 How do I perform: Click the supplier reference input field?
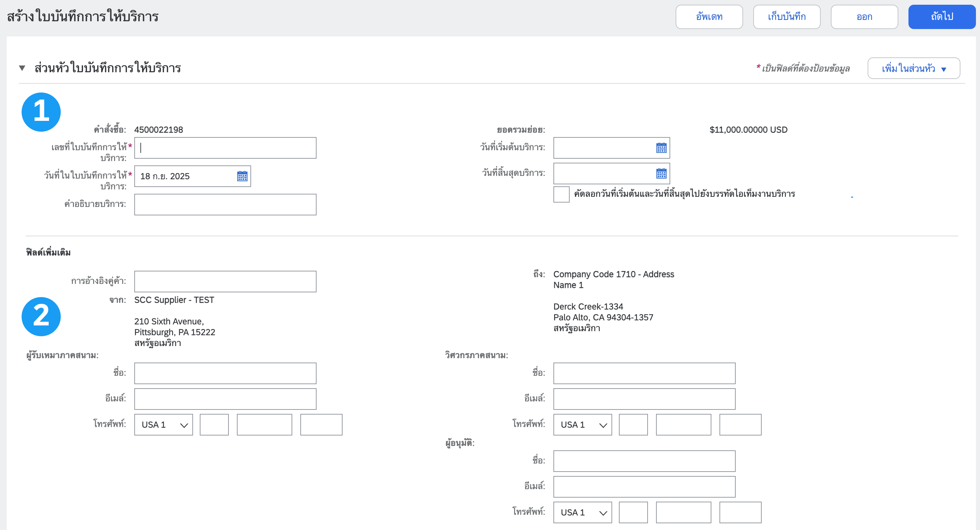tap(225, 282)
